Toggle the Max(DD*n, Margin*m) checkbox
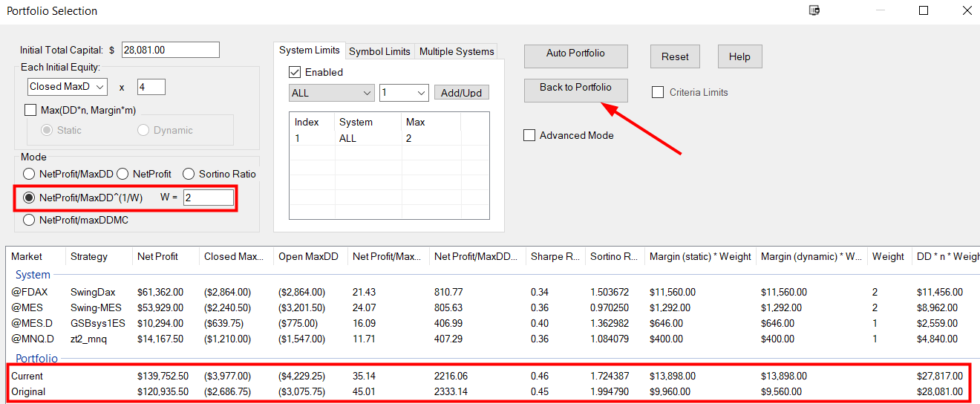 coord(30,110)
